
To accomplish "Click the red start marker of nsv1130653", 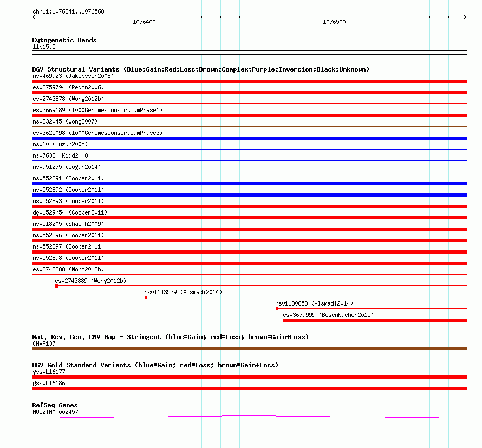I will point(277,309).
